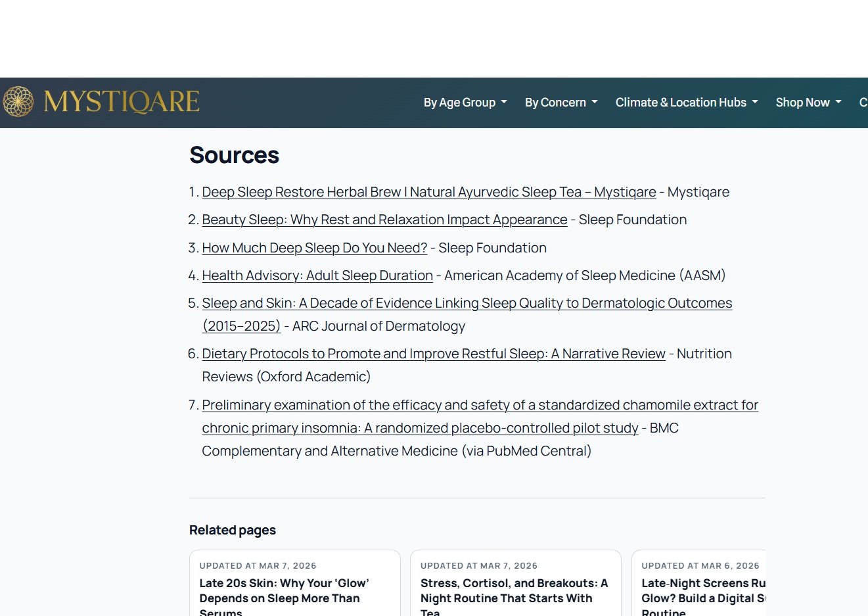Viewport: 868px width, 616px height.
Task: Expand the By Age Group dropdown
Action: pyautogui.click(x=465, y=103)
